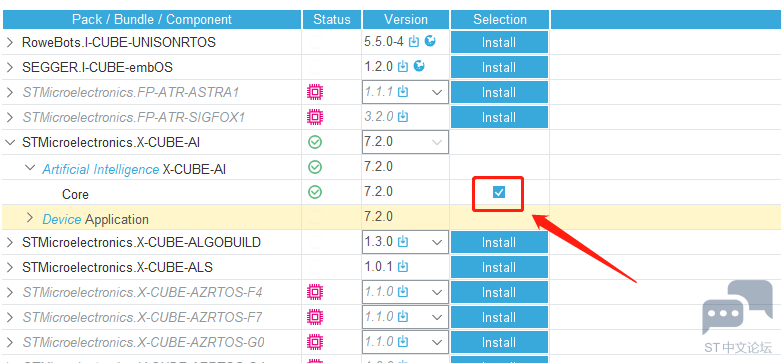Expand the STMicroelectronics.X-CUBE-ALS pack

point(10,267)
